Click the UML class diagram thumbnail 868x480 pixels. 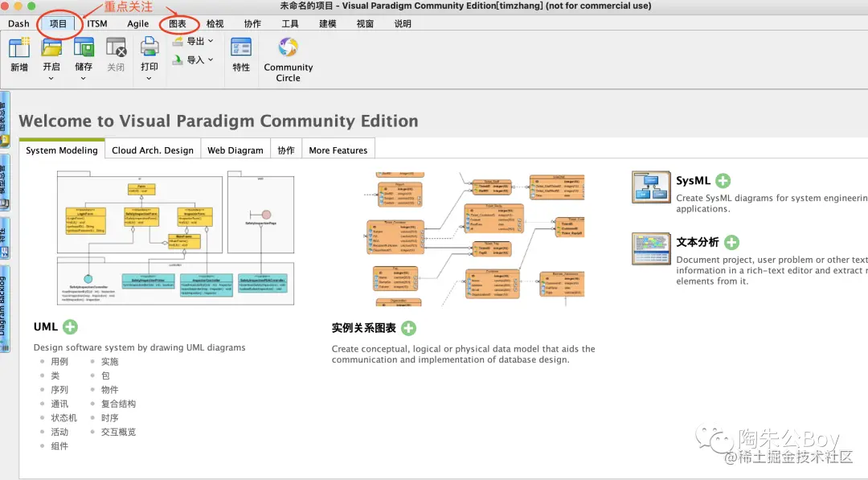[x=175, y=238]
